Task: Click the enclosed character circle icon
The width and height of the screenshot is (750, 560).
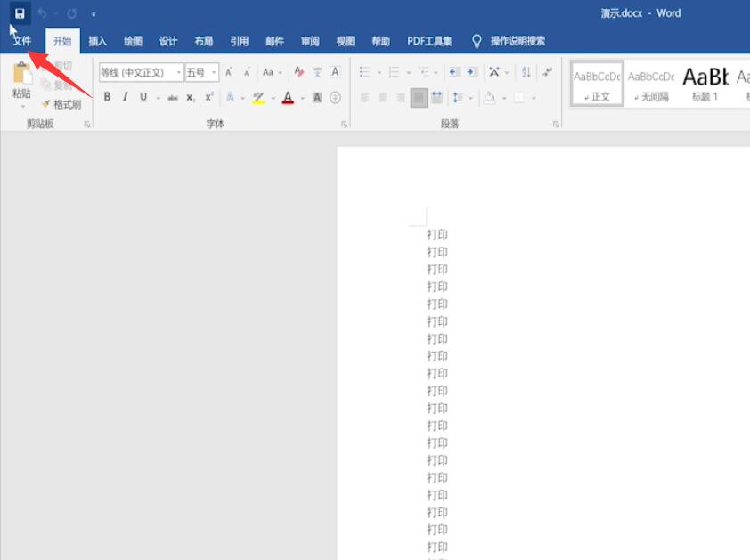Action: (x=335, y=98)
